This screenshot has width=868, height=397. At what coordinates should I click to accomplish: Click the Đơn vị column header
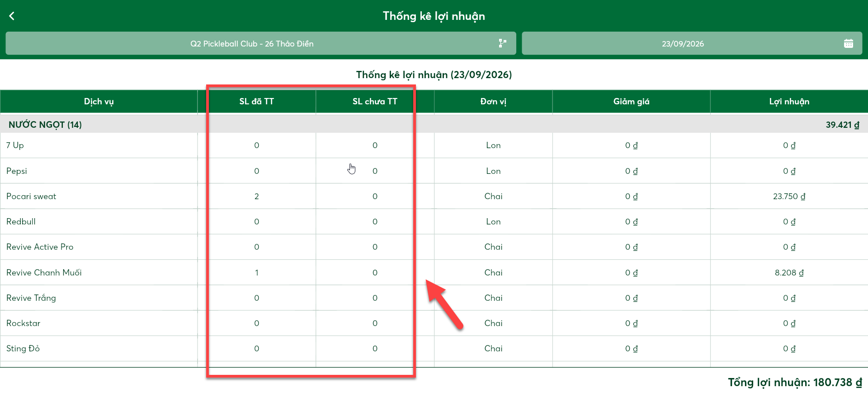(493, 102)
